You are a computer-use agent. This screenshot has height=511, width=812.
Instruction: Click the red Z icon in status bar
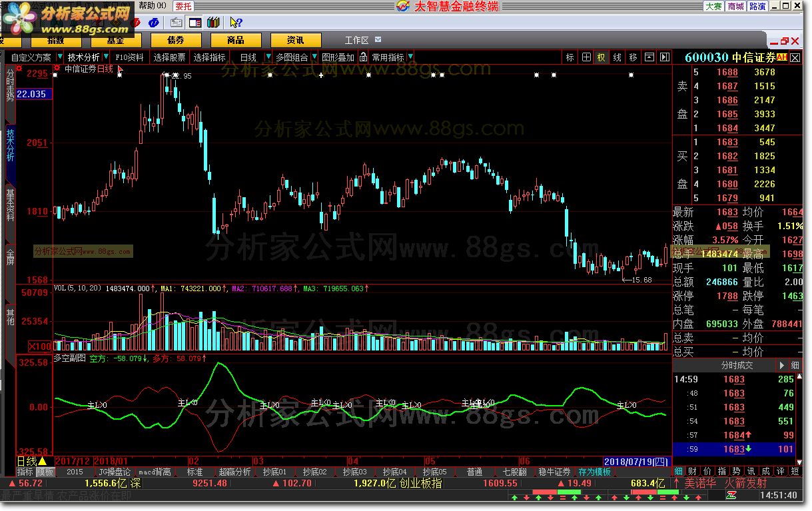(731, 496)
